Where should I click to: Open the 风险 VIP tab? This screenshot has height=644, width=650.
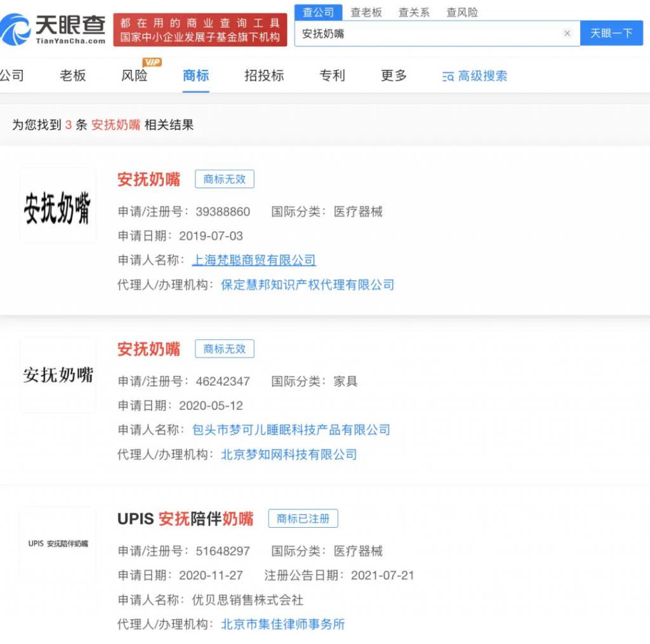tap(135, 76)
